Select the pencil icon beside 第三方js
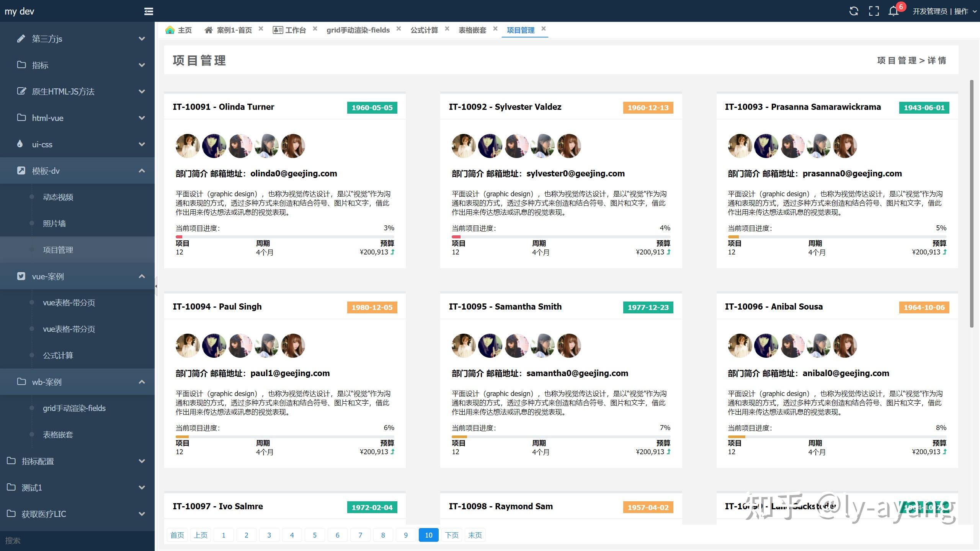The image size is (980, 551). pyautogui.click(x=21, y=38)
